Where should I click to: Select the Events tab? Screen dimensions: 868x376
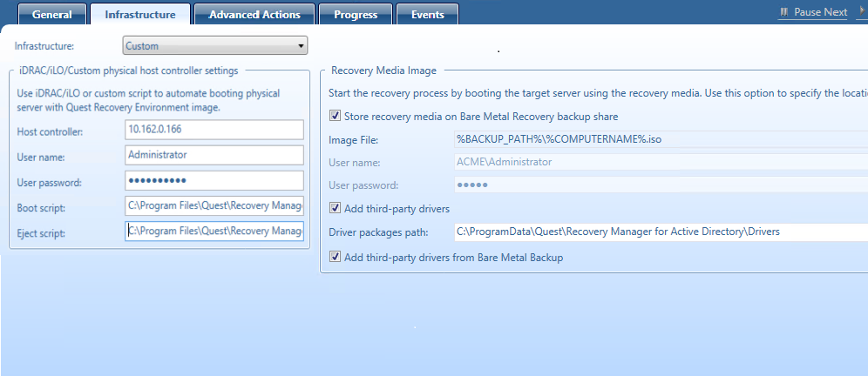tap(427, 14)
